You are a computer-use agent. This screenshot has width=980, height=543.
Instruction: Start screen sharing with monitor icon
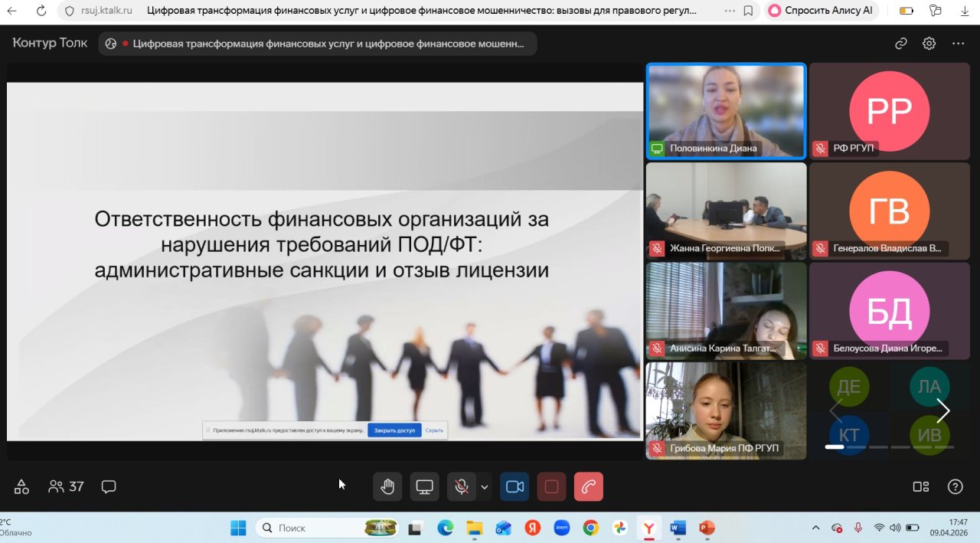point(424,487)
